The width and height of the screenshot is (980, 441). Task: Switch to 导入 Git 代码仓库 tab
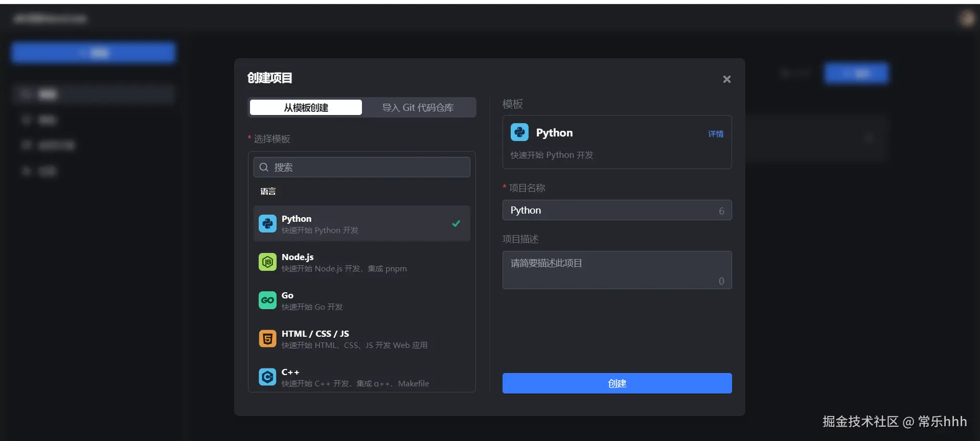(418, 107)
